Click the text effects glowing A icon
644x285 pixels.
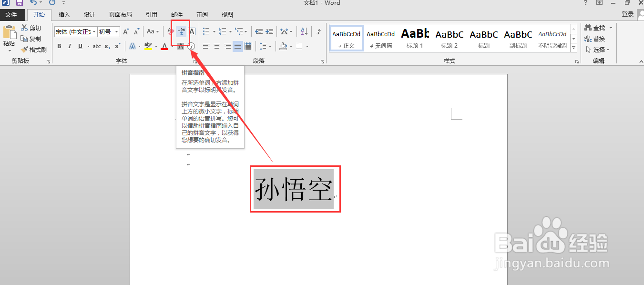click(132, 46)
